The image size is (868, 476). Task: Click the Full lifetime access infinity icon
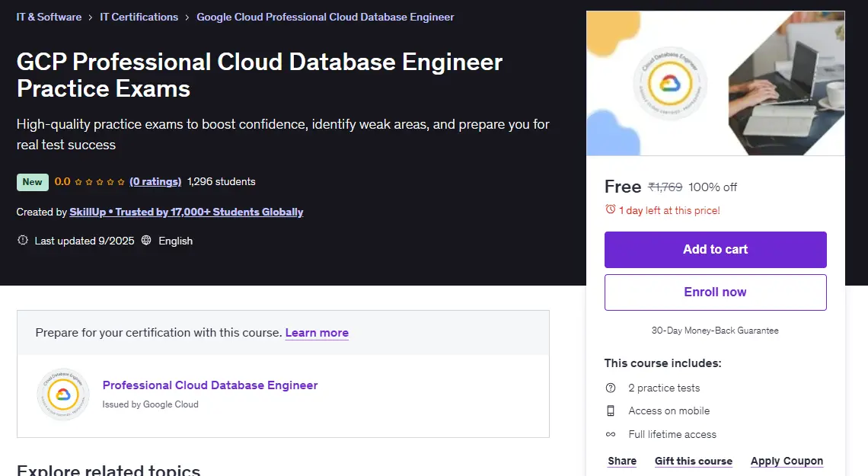coord(611,434)
